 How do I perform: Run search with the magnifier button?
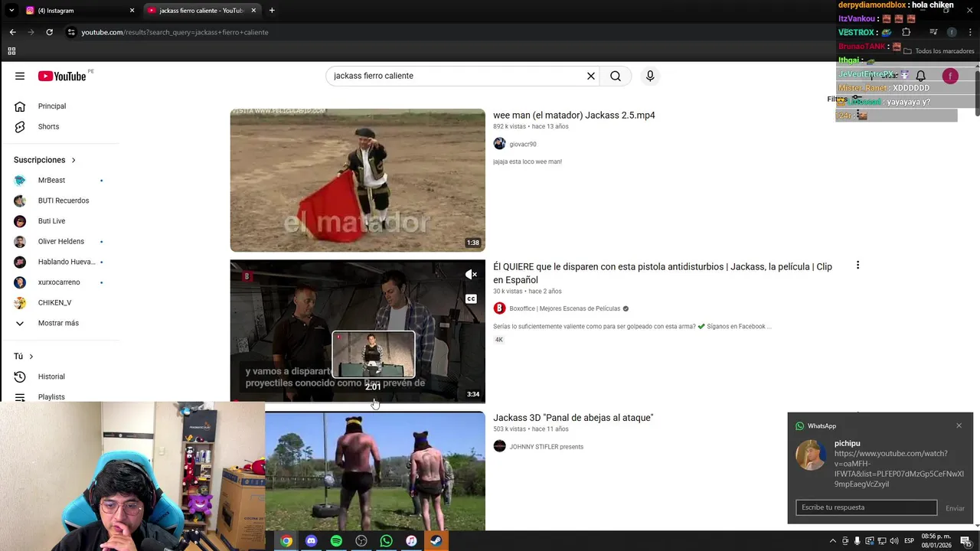pyautogui.click(x=616, y=76)
